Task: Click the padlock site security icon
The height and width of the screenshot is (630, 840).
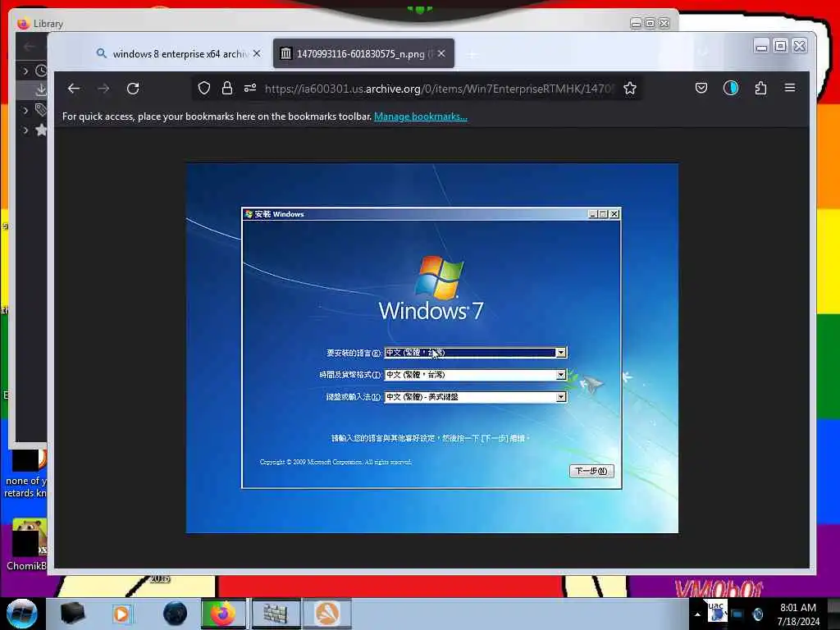Action: [x=227, y=88]
